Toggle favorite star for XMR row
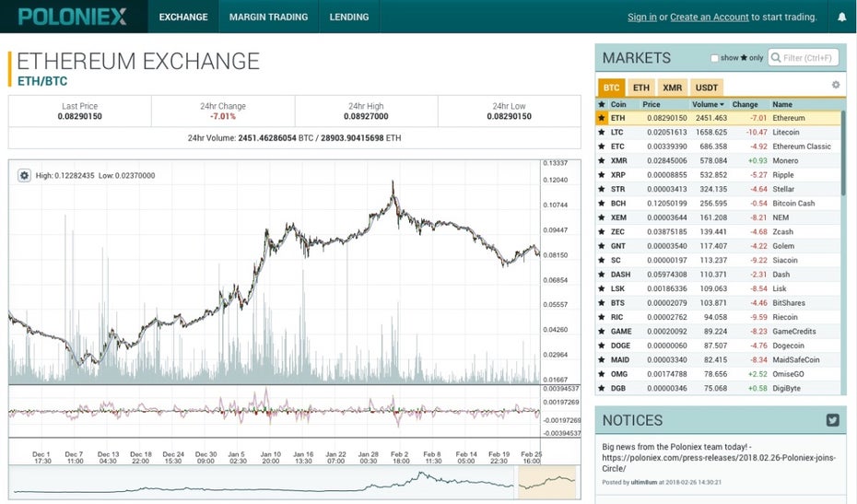This screenshot has height=504, width=857. click(x=602, y=160)
